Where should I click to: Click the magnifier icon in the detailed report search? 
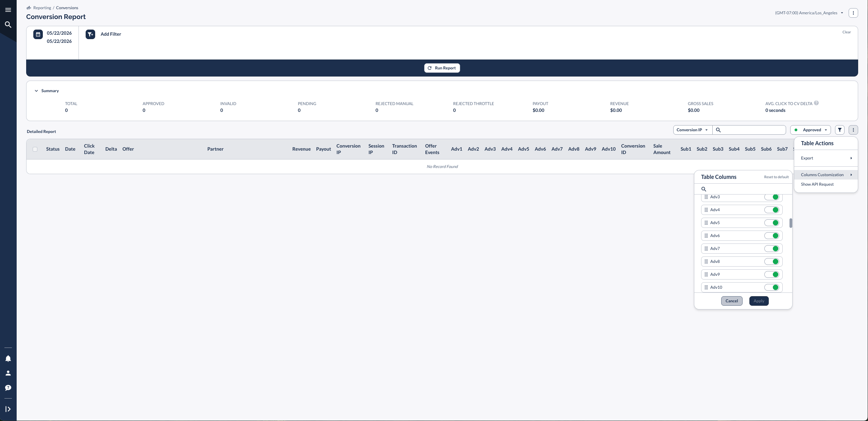[718, 130]
